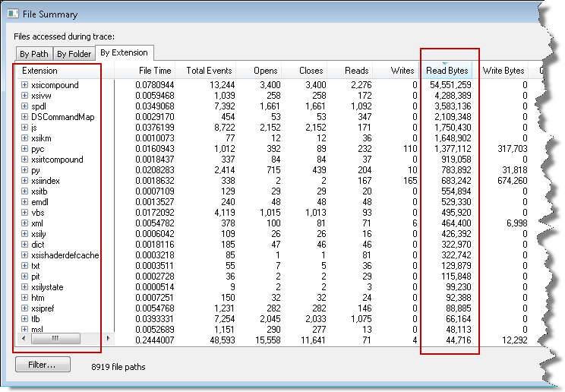Select the vbs extension row
565x392 pixels.
[x=38, y=213]
